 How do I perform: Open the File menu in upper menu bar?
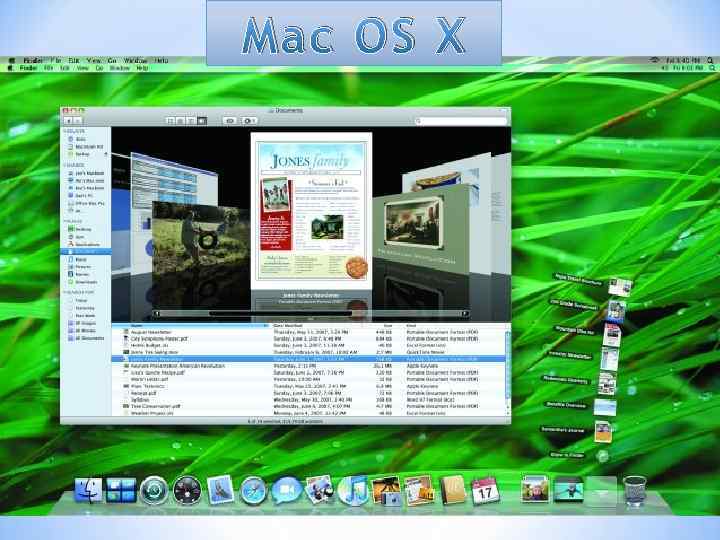pyautogui.click(x=56, y=60)
